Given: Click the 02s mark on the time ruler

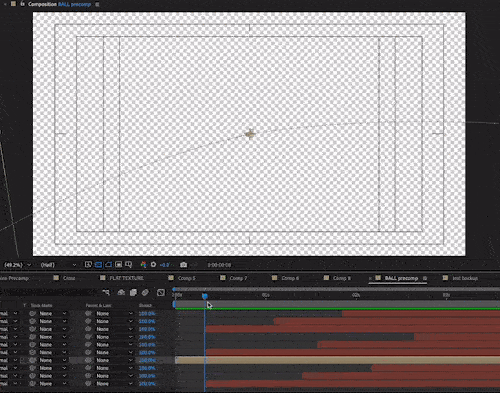Looking at the screenshot, I should pos(356,295).
